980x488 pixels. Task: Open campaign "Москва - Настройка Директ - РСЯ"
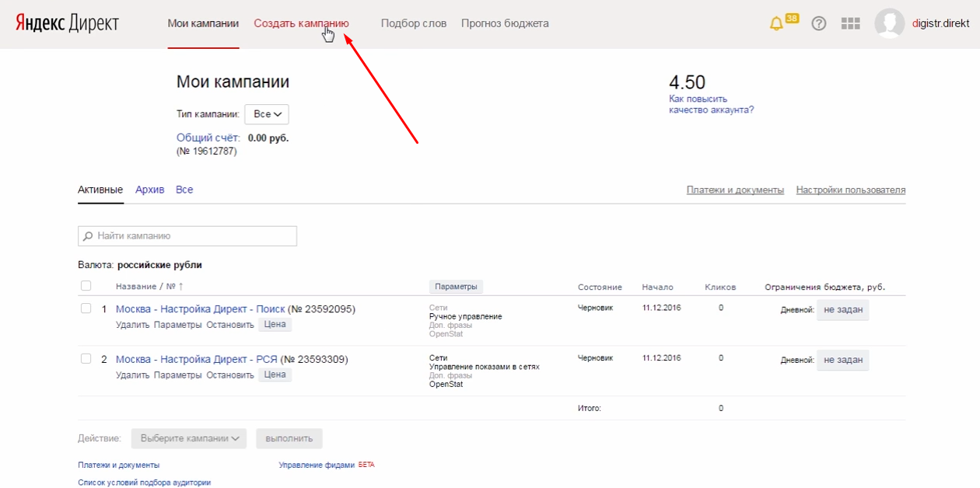(196, 360)
